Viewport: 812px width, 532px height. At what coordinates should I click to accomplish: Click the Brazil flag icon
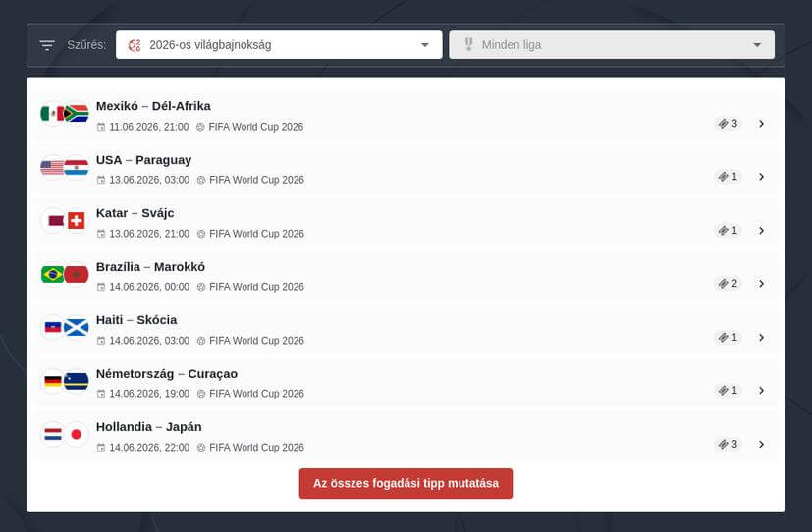coord(52,274)
